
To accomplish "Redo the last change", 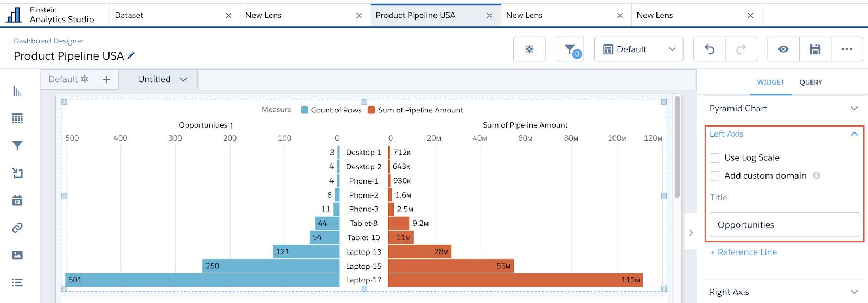I will click(x=741, y=49).
